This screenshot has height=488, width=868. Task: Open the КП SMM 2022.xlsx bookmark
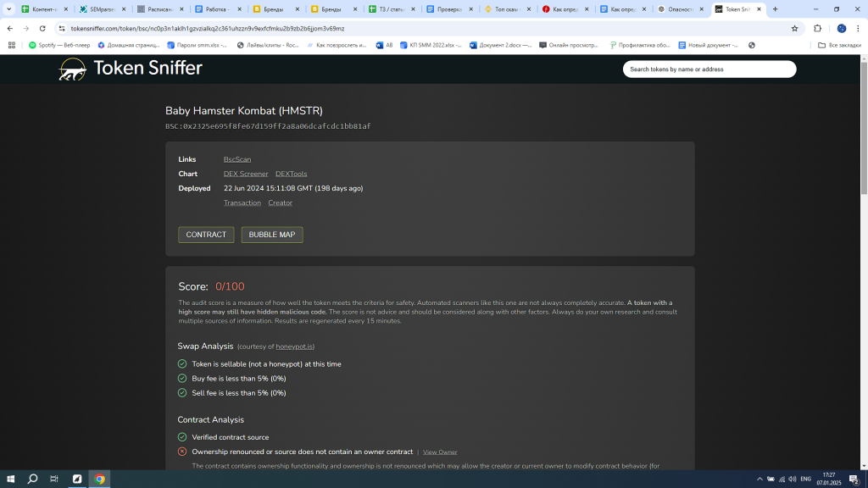[x=431, y=46]
